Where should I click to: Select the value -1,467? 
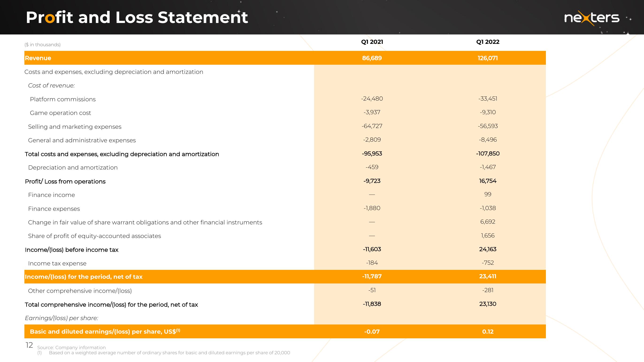pos(488,167)
